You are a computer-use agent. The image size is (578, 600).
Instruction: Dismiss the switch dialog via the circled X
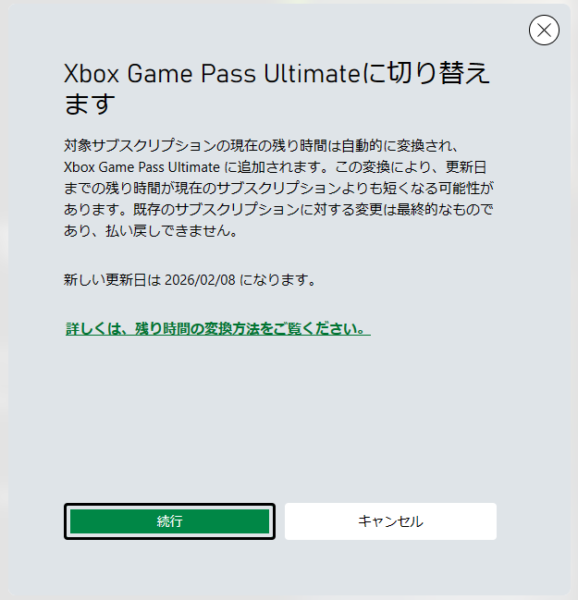point(544,30)
